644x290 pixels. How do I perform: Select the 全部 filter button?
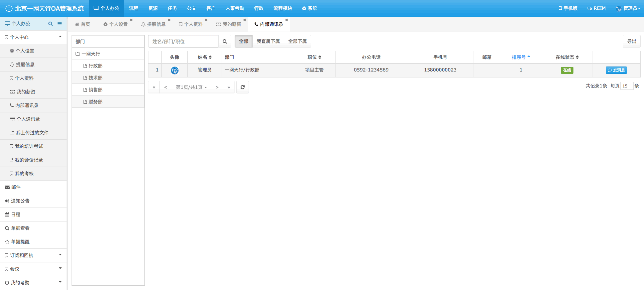tap(244, 41)
